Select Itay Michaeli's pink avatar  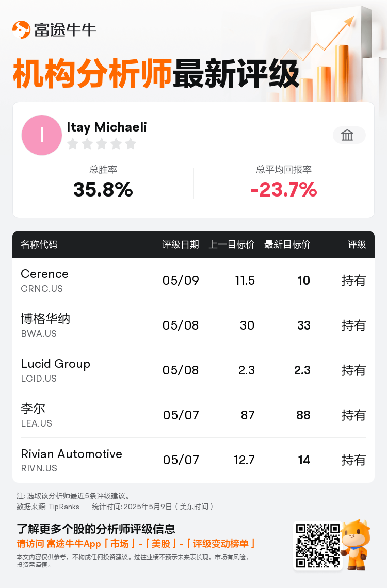pos(42,135)
